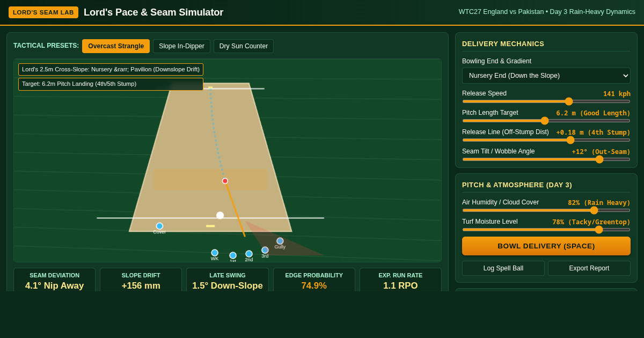Click the Delivery Mechanics panel heading
644x338 pixels.
coord(503,43)
